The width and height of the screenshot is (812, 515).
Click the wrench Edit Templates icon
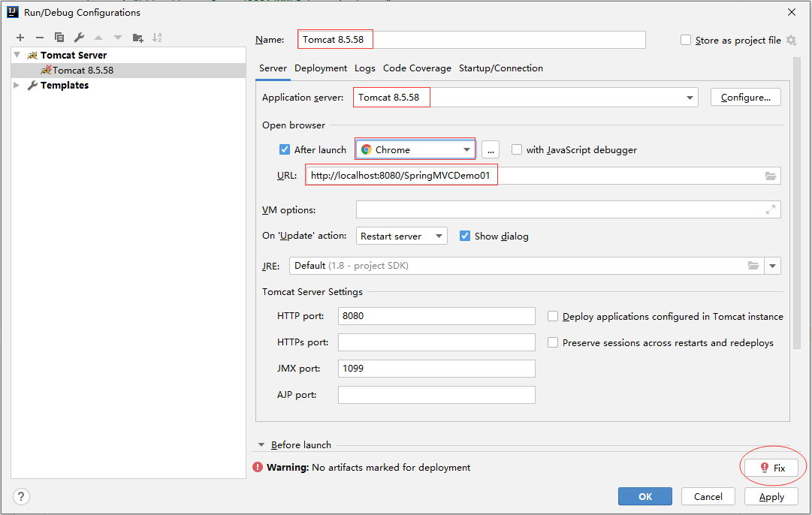[79, 38]
